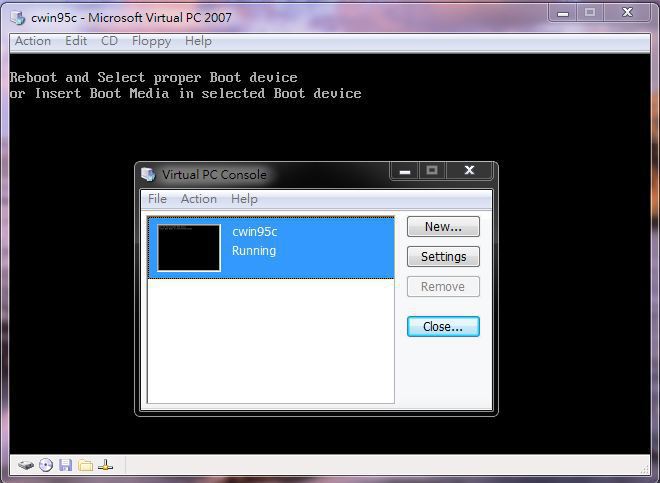Open the Help menu in cwin95c window

click(198, 41)
